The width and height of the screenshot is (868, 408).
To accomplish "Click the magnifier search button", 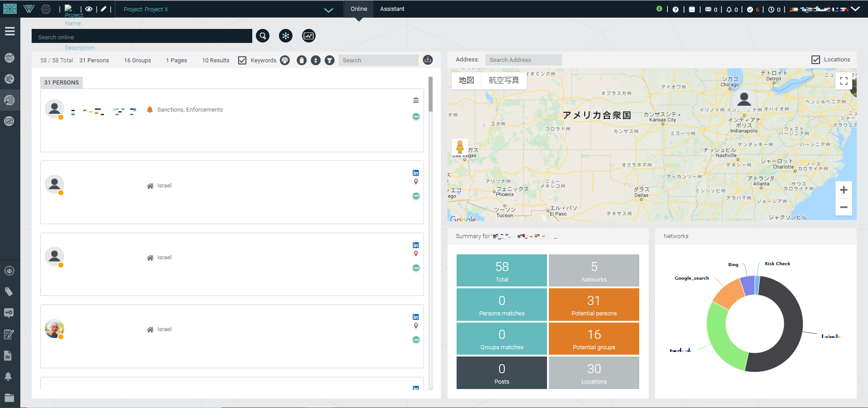I will (x=263, y=36).
